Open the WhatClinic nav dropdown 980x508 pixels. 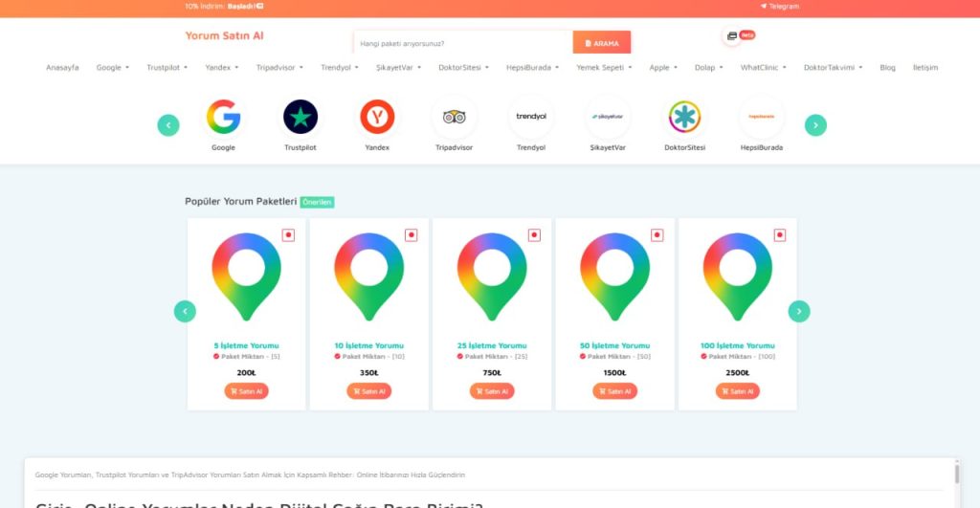click(763, 68)
